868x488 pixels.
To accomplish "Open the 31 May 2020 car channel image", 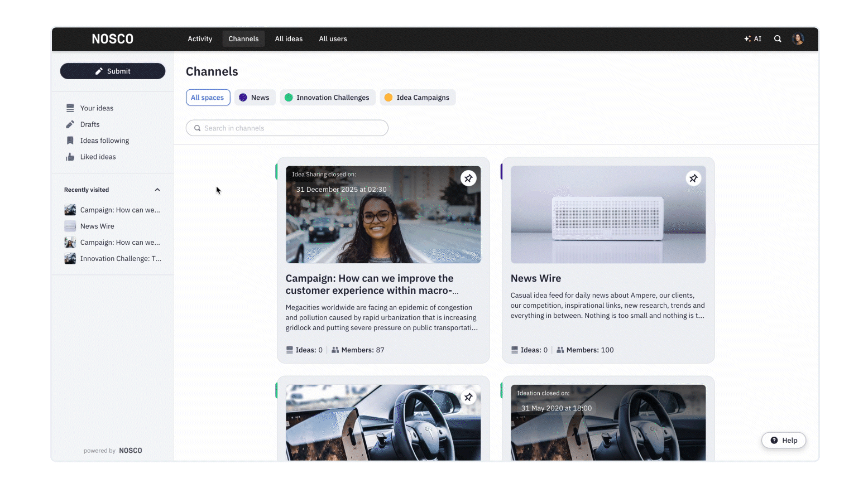I will click(608, 422).
